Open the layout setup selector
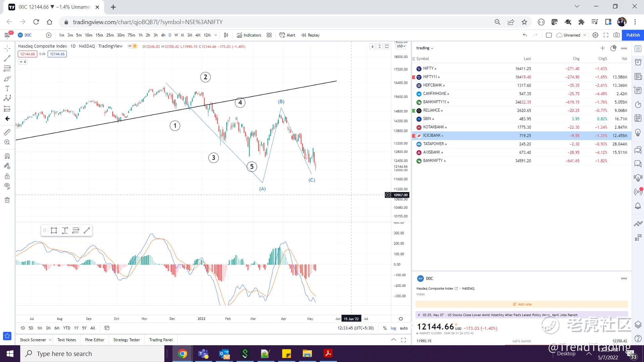The image size is (644, 362). pos(549,35)
